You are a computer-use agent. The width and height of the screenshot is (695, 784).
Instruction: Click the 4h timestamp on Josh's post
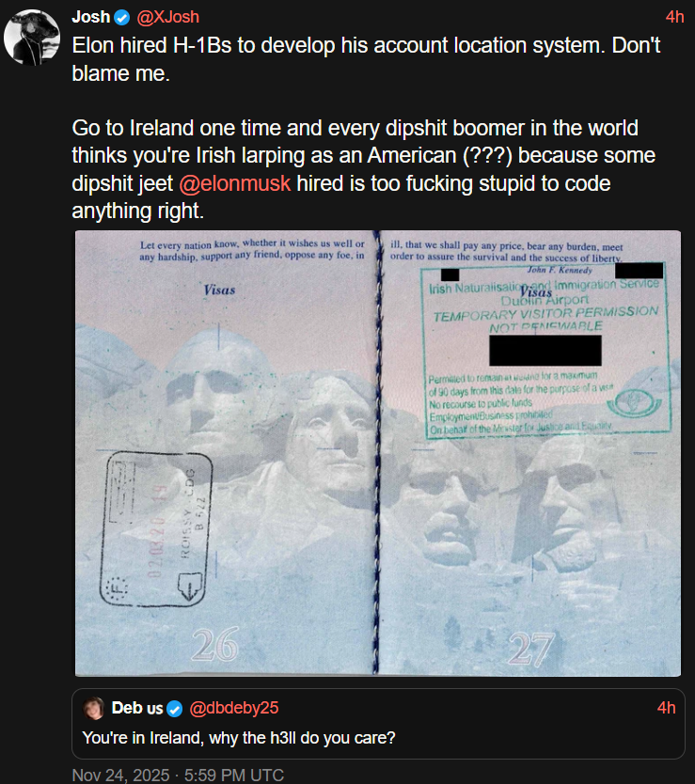pos(674,17)
